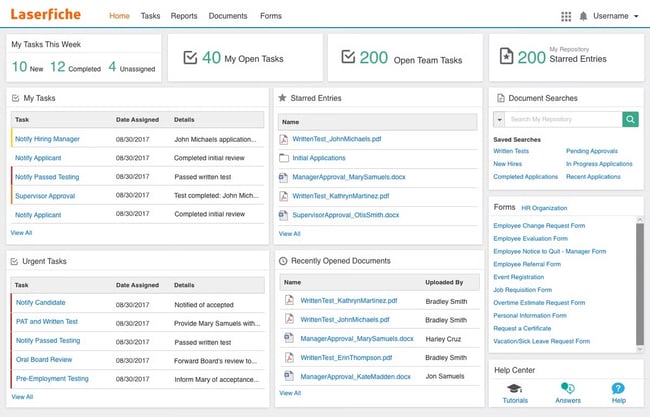The image size is (650, 417).
Task: Open the Documents menu item
Action: coord(228,16)
